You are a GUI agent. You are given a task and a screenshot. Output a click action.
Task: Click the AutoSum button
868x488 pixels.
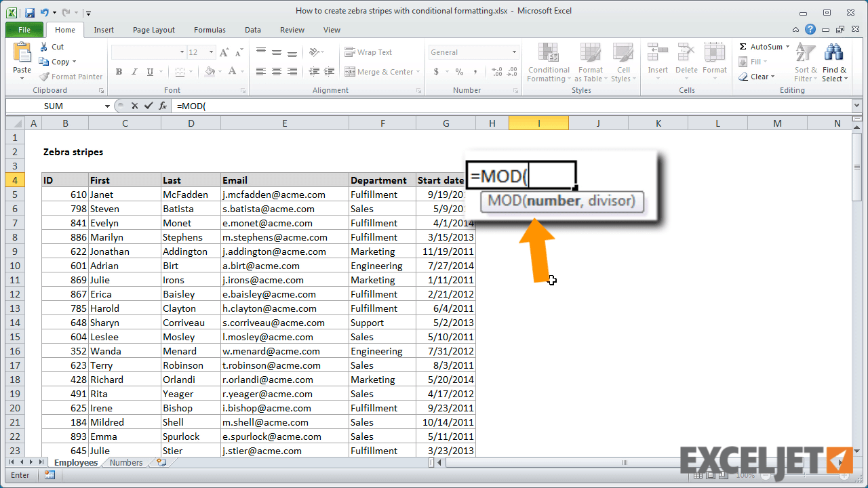pyautogui.click(x=762, y=46)
